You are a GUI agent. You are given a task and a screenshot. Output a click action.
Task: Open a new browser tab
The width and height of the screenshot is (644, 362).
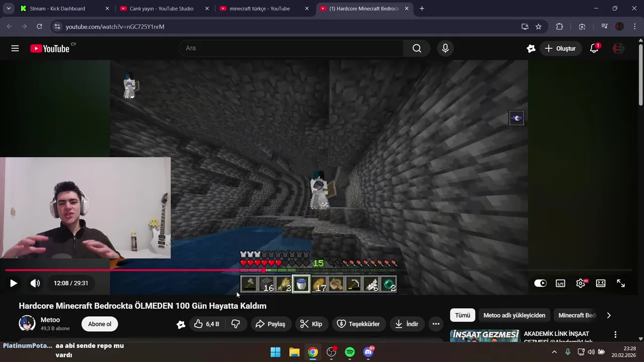(x=422, y=9)
